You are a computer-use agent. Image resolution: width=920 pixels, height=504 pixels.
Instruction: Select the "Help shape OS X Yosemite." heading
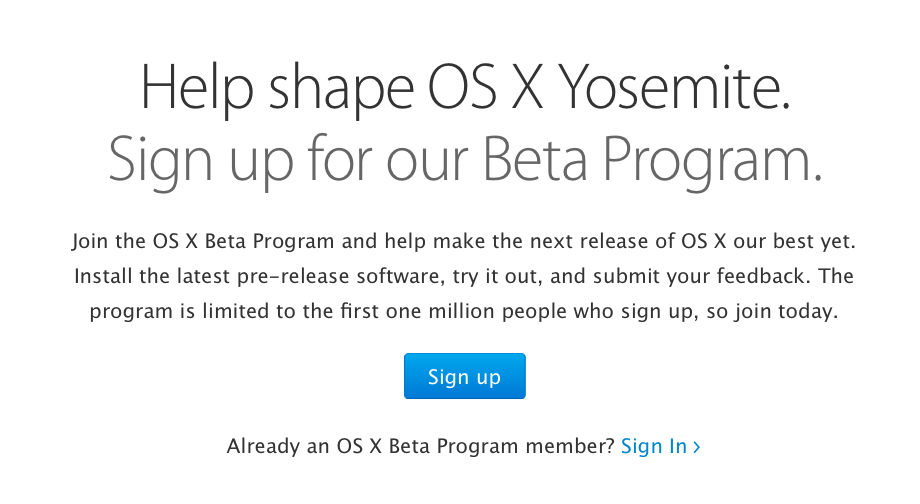coord(465,89)
